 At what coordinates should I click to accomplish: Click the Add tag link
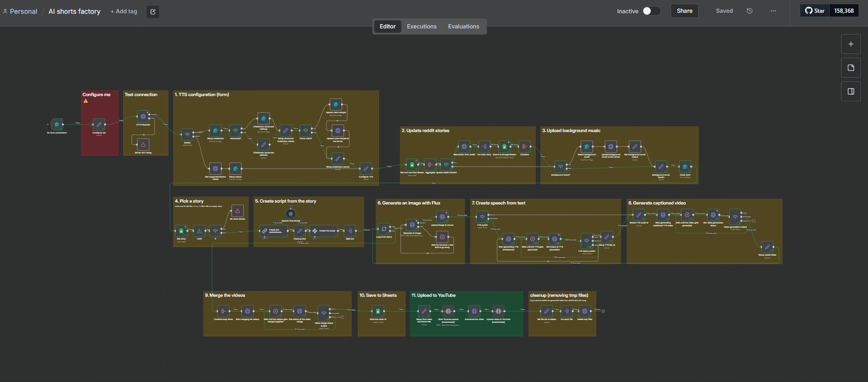[x=124, y=11]
